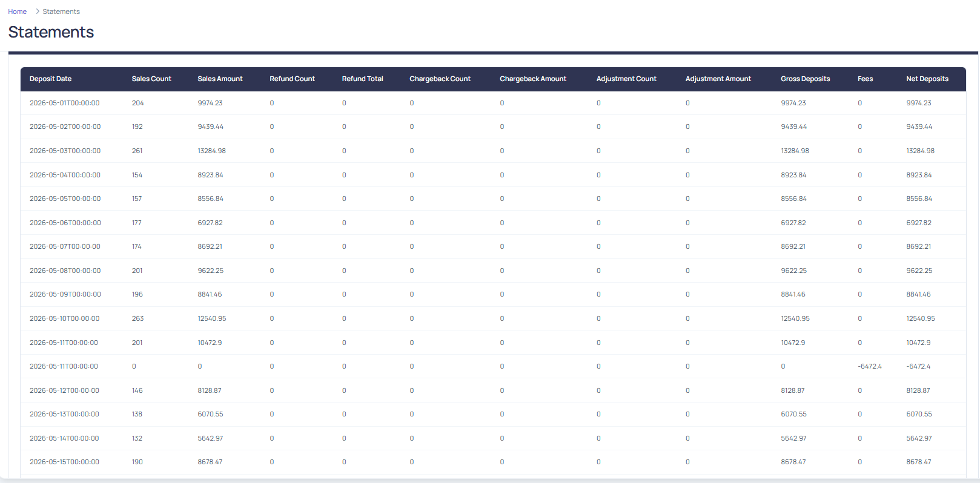Select 10472.9 in the Gross Deposits column
This screenshot has width=980, height=483.
tap(793, 343)
